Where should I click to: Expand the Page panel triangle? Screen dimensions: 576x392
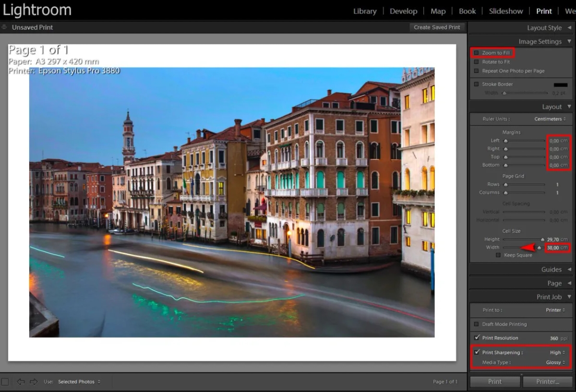click(x=569, y=283)
